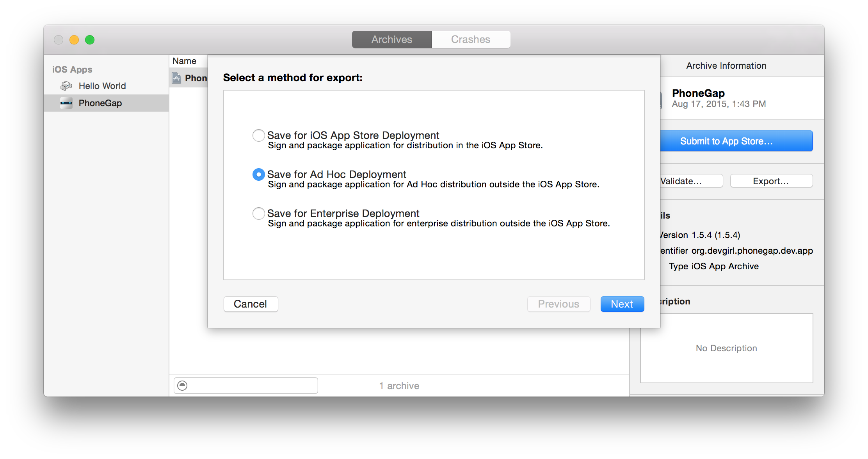Select Save for iOS App Store Deployment radio
868x459 pixels.
click(258, 135)
